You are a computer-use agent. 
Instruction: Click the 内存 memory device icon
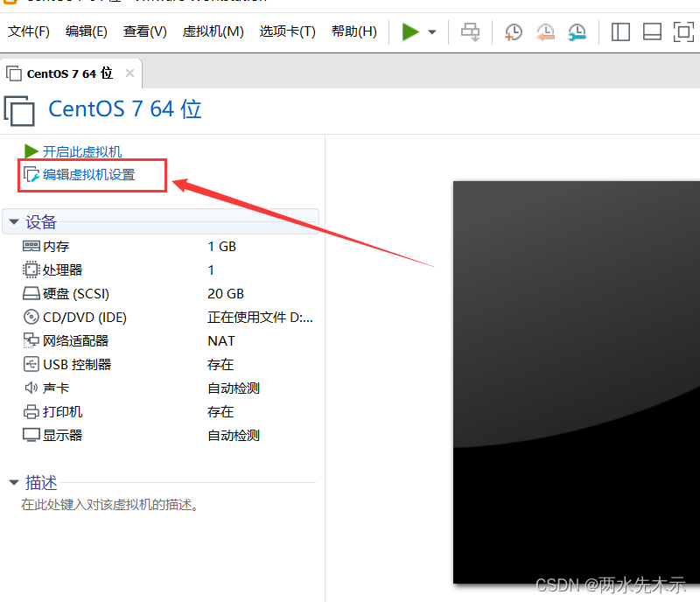click(x=30, y=246)
